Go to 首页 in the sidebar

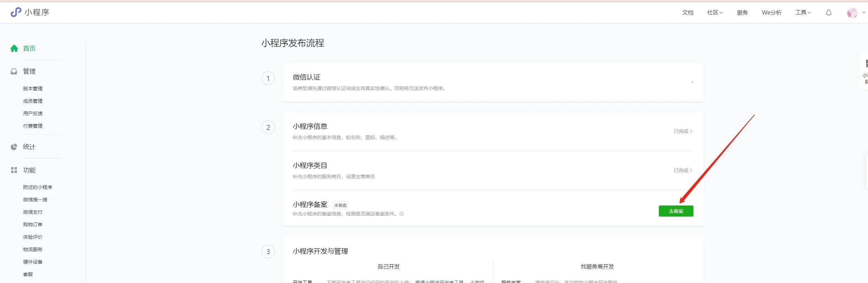29,48
